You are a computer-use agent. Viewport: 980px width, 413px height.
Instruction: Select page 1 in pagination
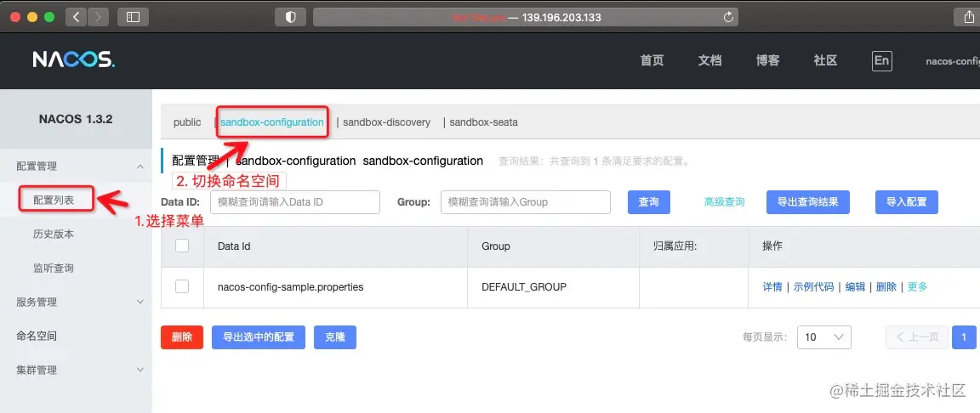point(964,337)
